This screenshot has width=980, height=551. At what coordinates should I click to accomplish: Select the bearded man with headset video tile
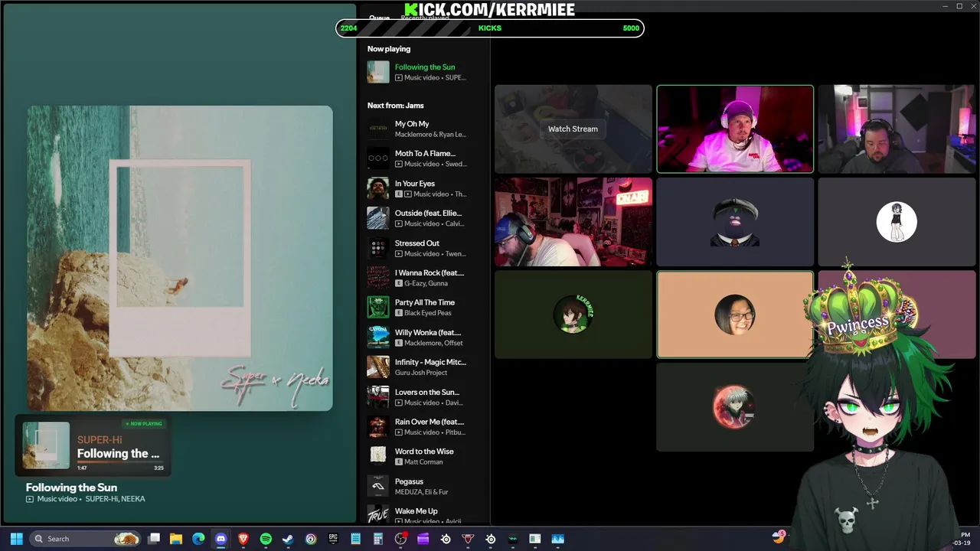tap(897, 129)
